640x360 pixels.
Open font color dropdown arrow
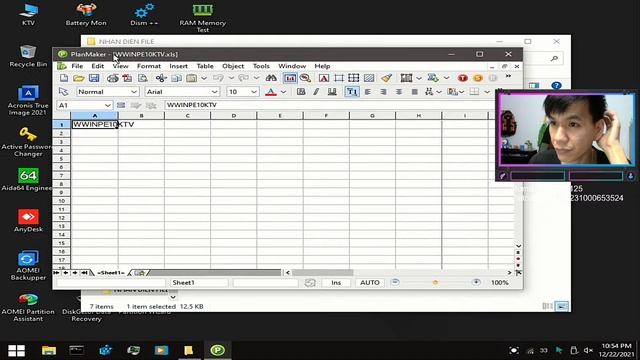click(x=283, y=92)
